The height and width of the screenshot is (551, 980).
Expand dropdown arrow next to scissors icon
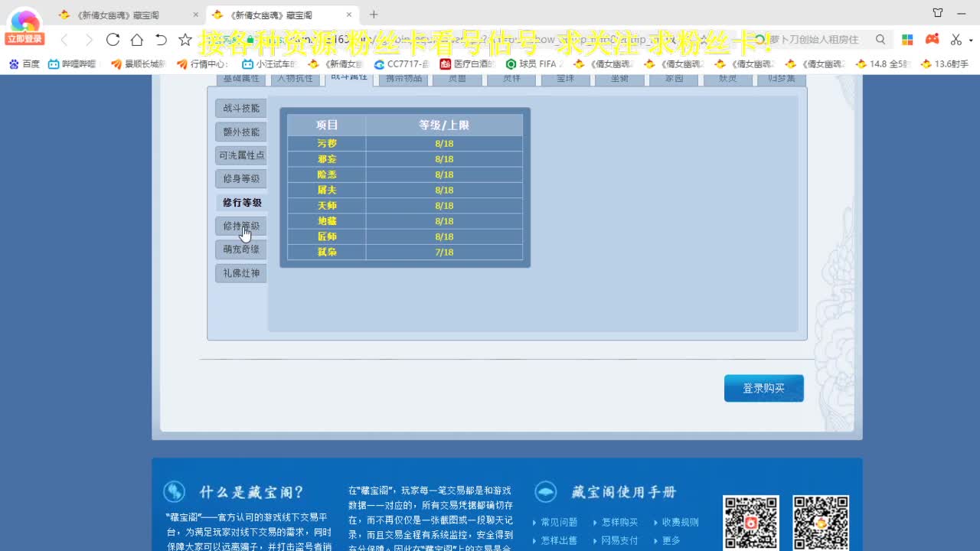971,40
